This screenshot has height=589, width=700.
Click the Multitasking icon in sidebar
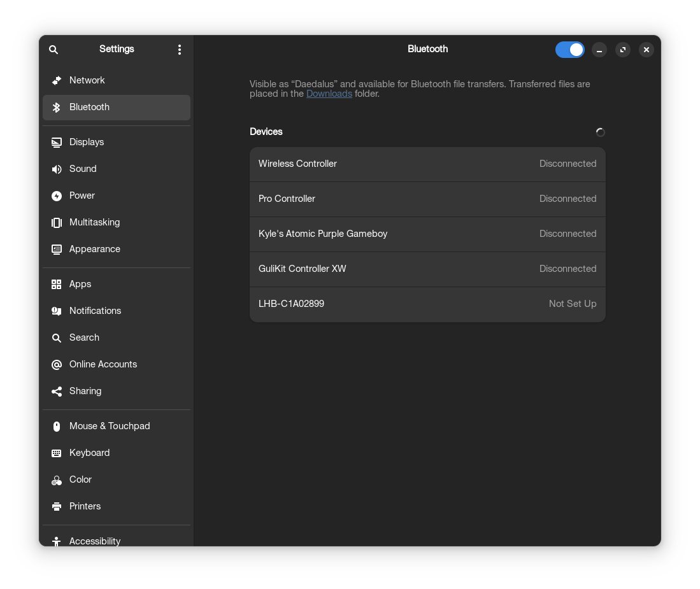point(57,222)
